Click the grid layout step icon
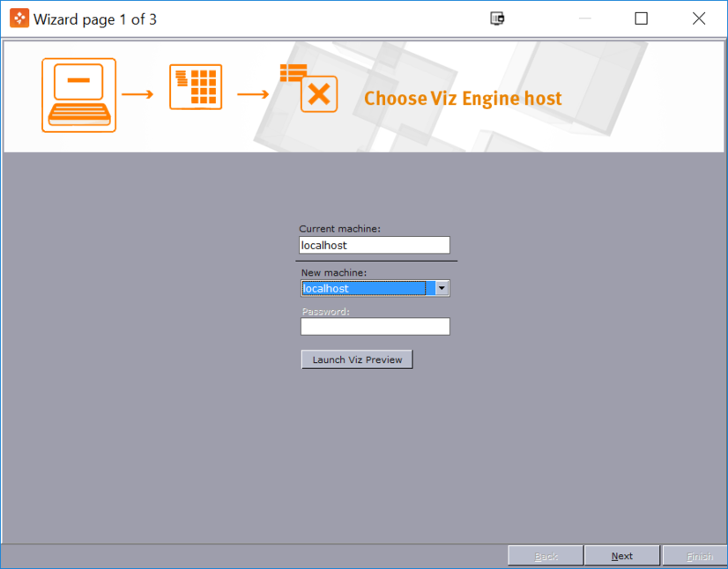The image size is (728, 569). click(196, 87)
